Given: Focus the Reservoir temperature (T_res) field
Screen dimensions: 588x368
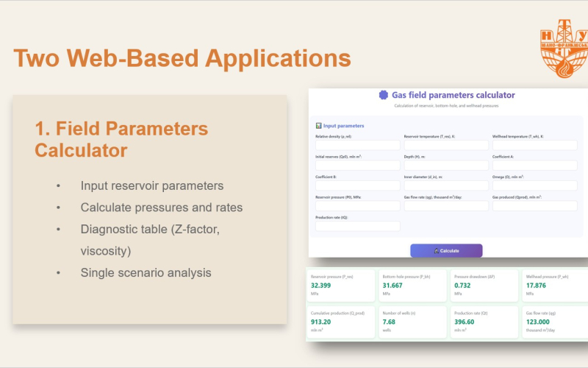Looking at the screenshot, I should click(x=446, y=145).
